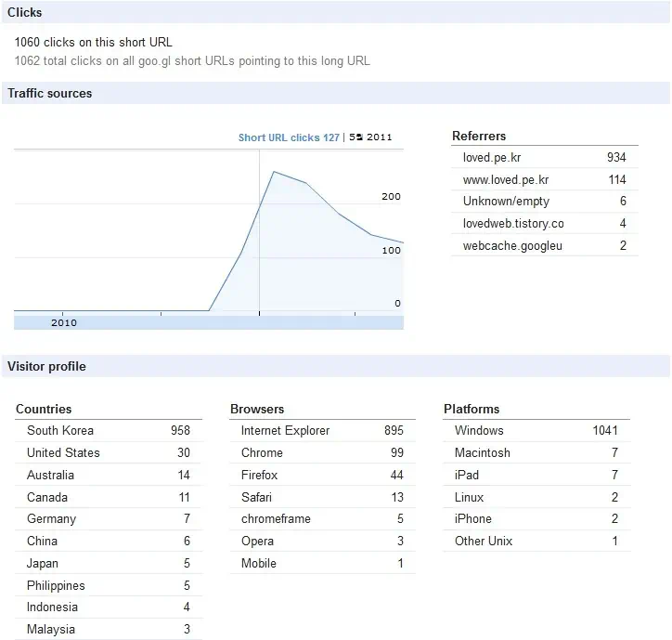Select the Chrome browser row
This screenshot has width=672, height=640.
coord(322,453)
